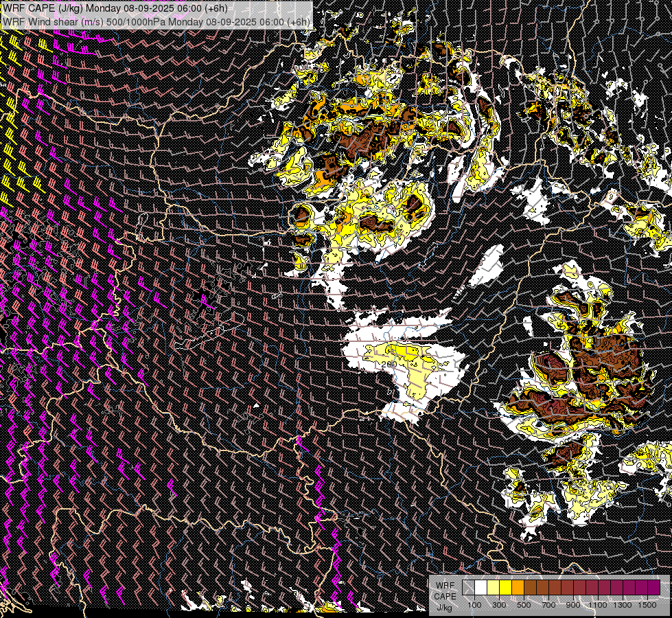Image resolution: width=672 pixels, height=618 pixels.
Task: Click the 100 legend tick label
Action: click(474, 605)
